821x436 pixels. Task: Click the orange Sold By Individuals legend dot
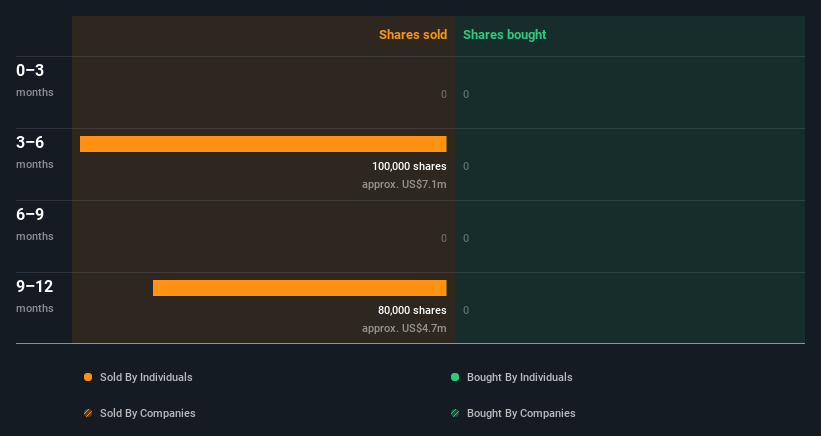pyautogui.click(x=88, y=377)
